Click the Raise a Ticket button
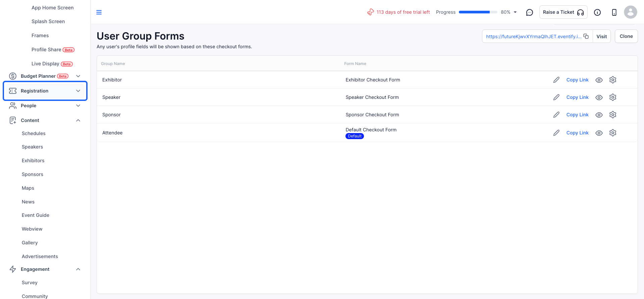This screenshot has width=644, height=299. tap(563, 12)
